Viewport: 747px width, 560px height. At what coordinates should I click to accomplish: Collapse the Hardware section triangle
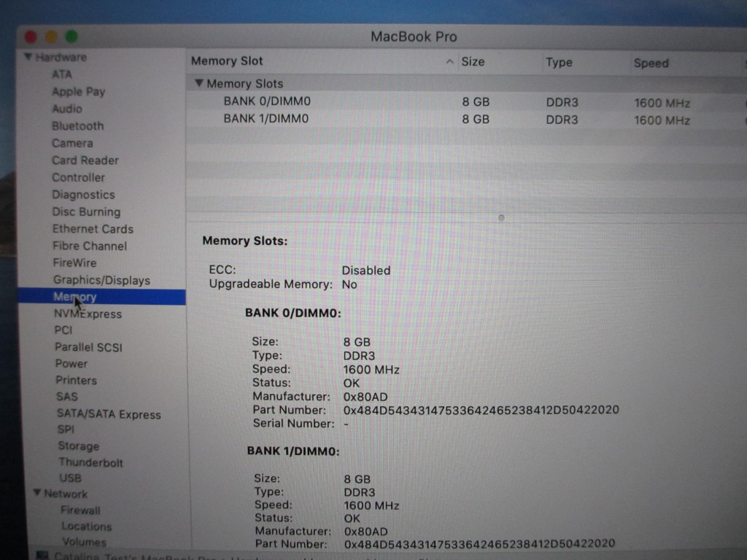coord(28,57)
